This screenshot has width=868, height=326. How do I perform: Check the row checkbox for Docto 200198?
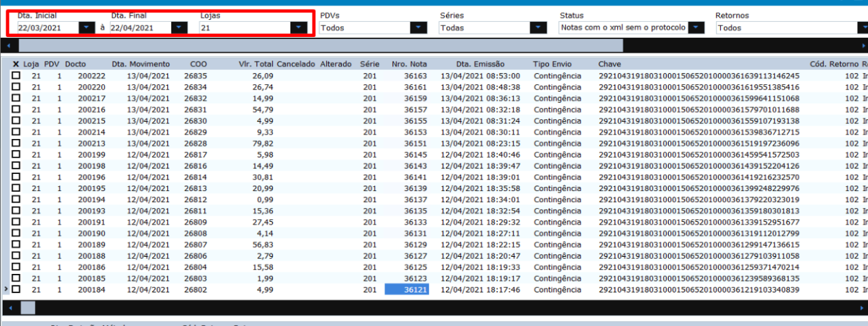coord(16,166)
